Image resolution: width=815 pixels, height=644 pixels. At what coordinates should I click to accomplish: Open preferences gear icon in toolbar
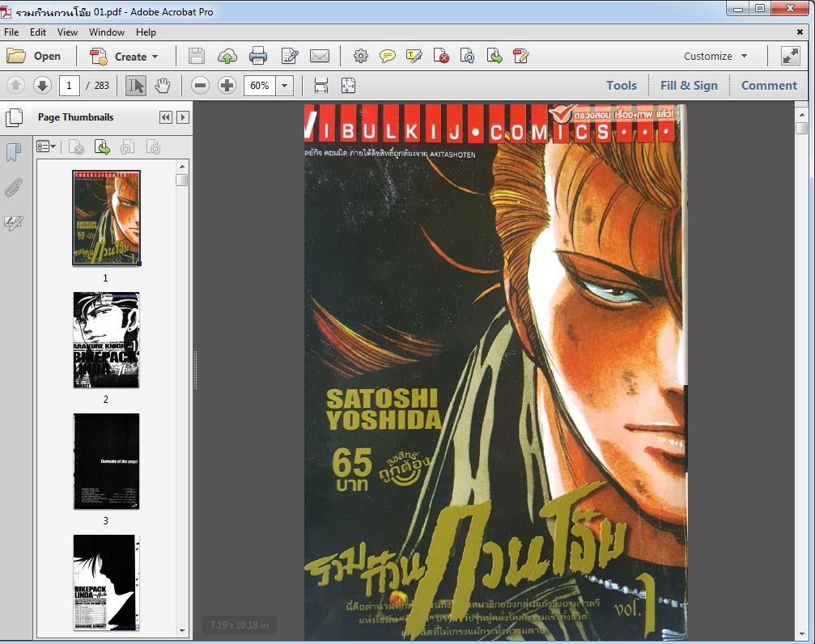click(x=361, y=56)
